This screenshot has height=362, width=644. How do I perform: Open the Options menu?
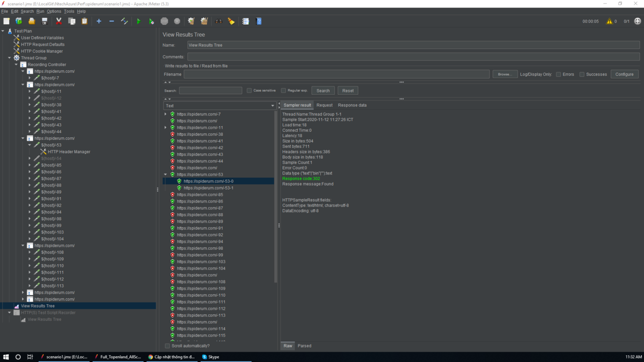point(54,11)
